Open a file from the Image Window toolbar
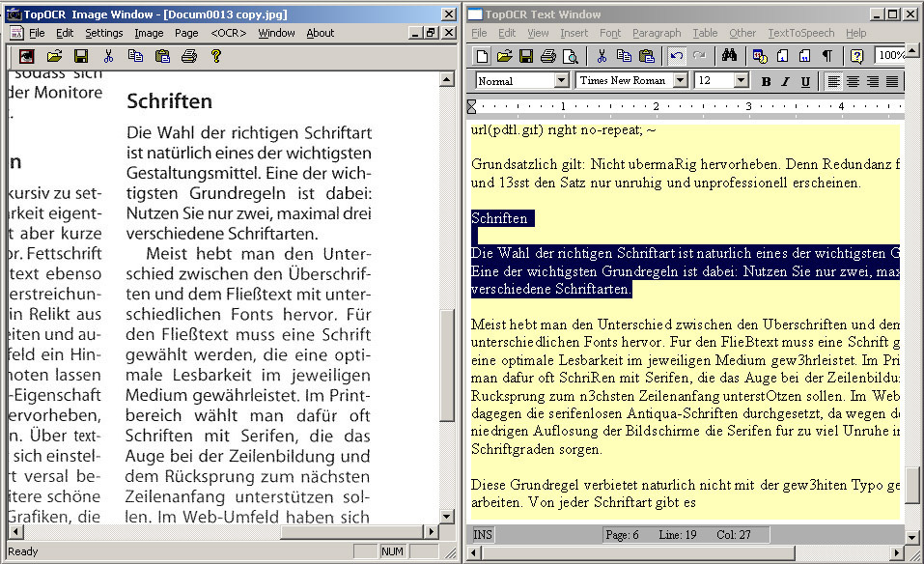 coord(54,56)
